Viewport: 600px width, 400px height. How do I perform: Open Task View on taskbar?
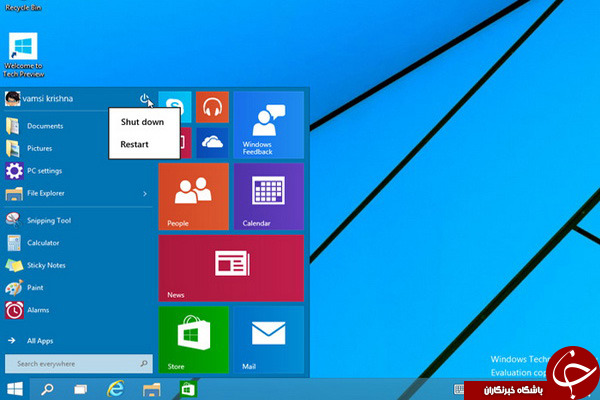[80, 390]
